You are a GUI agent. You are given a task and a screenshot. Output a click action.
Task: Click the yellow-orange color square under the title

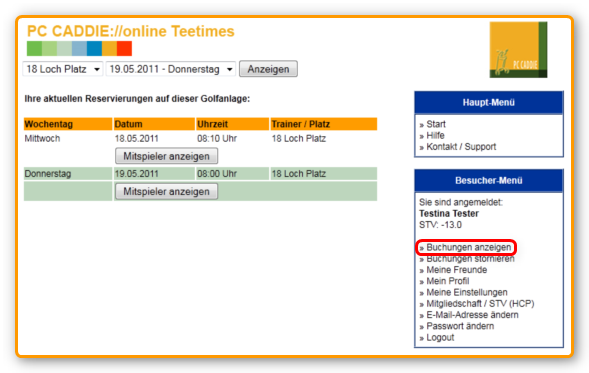[109, 48]
